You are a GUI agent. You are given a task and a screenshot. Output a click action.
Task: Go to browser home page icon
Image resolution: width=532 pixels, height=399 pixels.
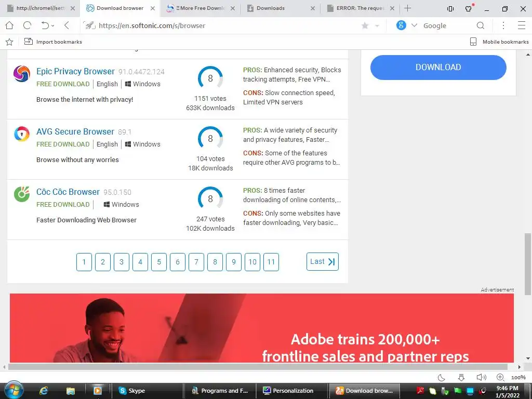(x=9, y=25)
